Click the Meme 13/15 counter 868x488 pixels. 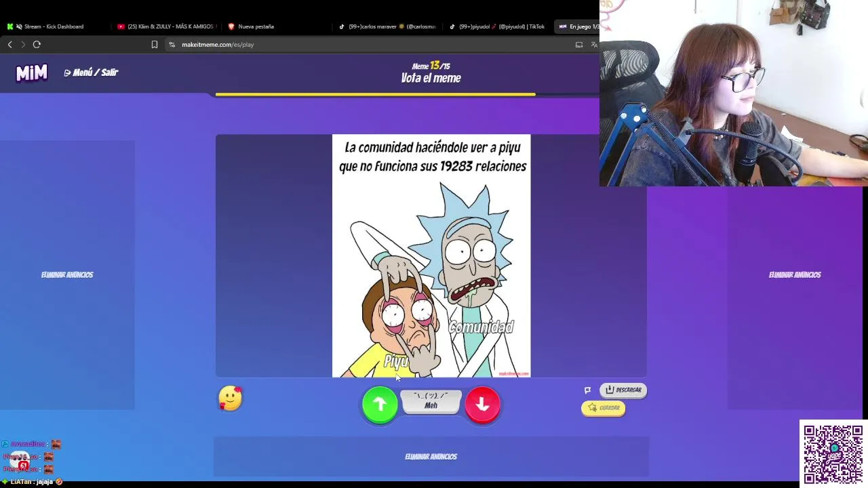(x=431, y=66)
